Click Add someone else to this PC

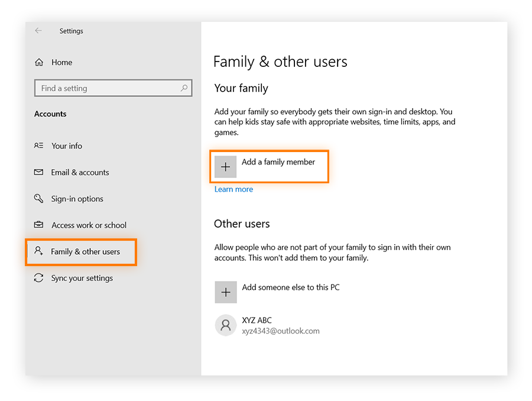pyautogui.click(x=291, y=287)
